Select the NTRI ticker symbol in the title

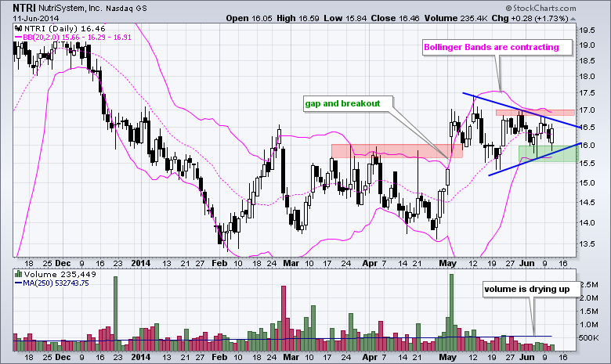24,8
